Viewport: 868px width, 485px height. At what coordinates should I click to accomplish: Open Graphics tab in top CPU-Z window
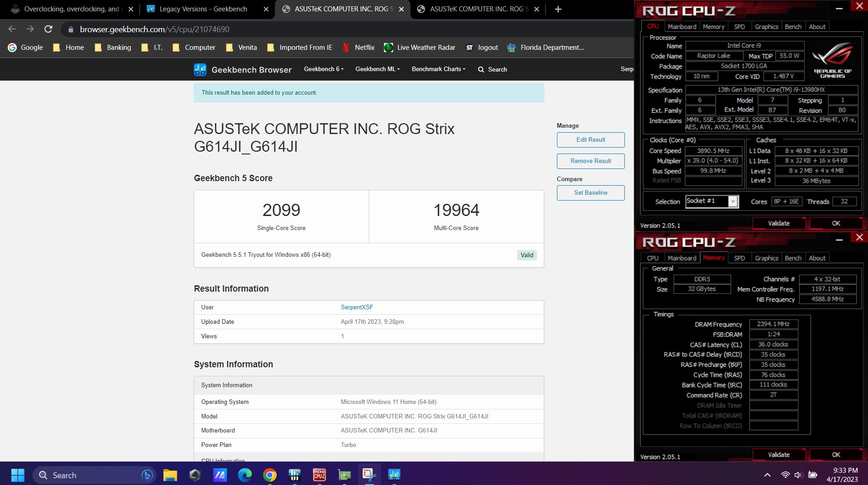(x=766, y=27)
